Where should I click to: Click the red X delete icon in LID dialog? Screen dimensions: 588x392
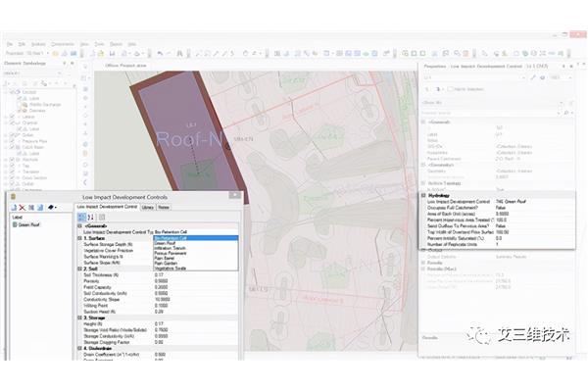(23, 208)
